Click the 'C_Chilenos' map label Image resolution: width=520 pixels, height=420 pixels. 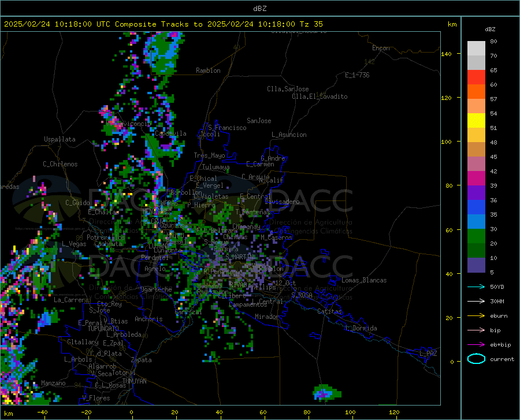(60, 163)
